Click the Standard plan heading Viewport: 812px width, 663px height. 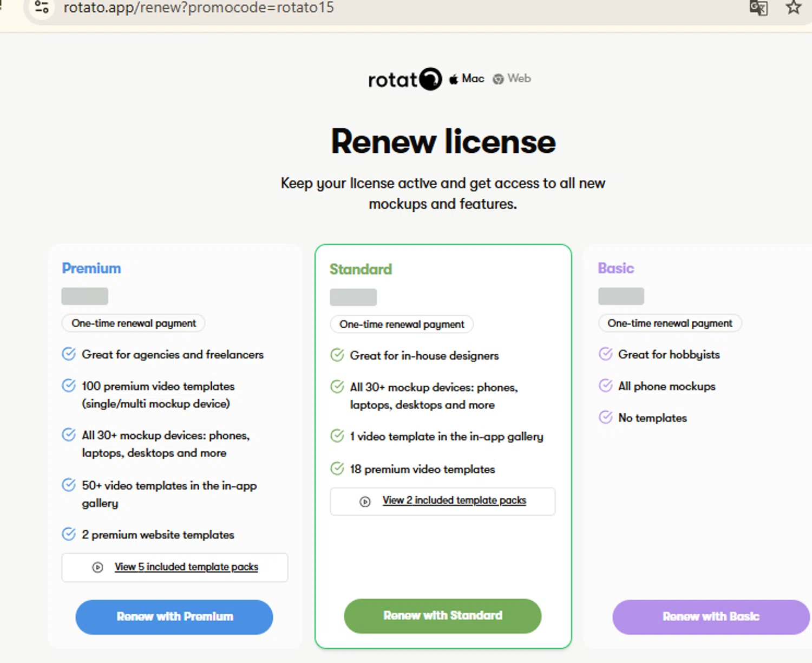[x=361, y=269]
